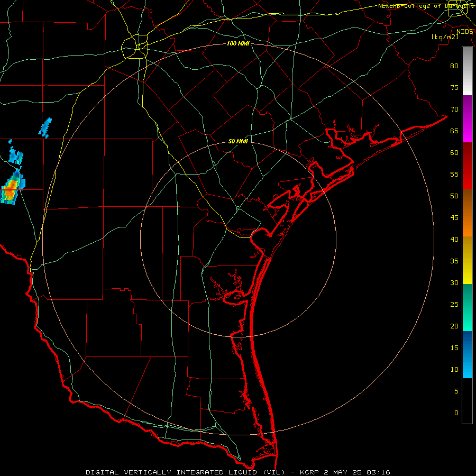The height and width of the screenshot is (476, 476).
Task: Click the blue echo patch above the storm cell
Action: click(15, 155)
